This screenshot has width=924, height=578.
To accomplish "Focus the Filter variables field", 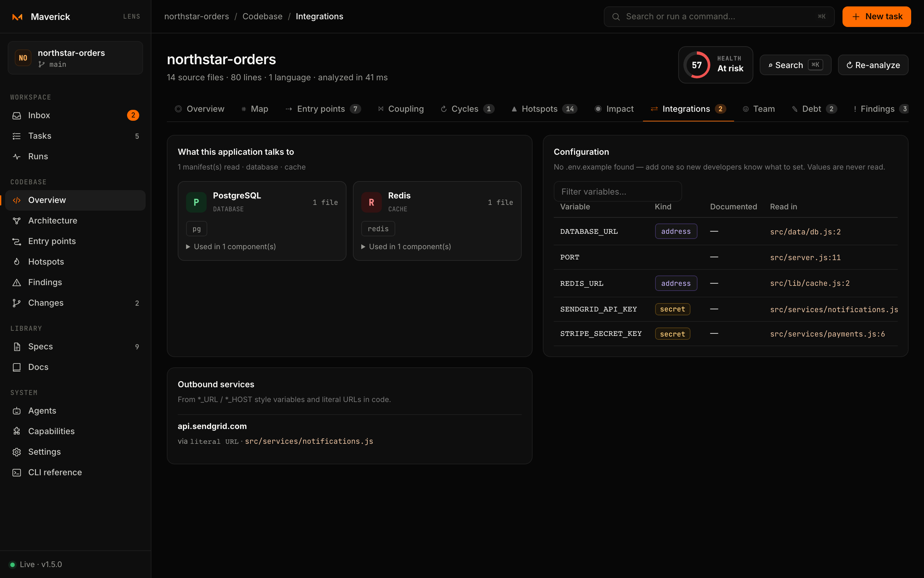I will tap(617, 191).
